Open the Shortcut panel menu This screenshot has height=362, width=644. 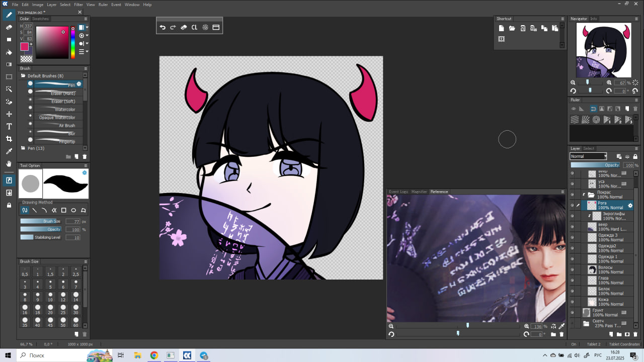point(562,19)
